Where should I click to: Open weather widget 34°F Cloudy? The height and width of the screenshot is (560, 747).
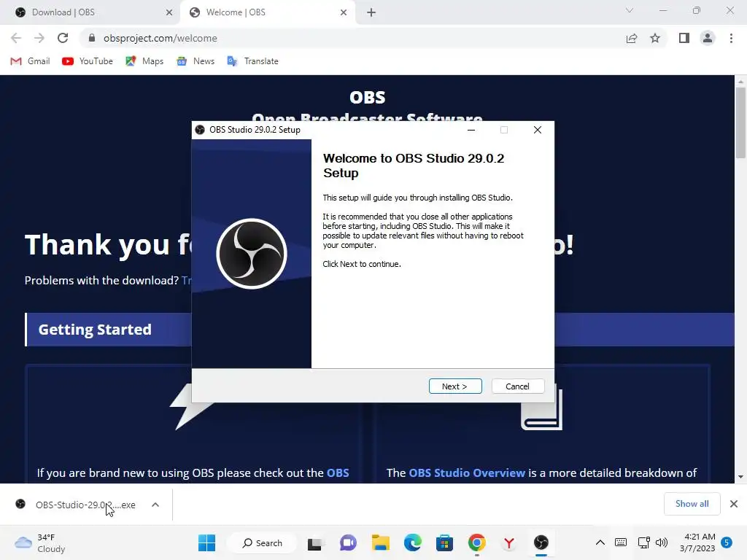pos(40,542)
